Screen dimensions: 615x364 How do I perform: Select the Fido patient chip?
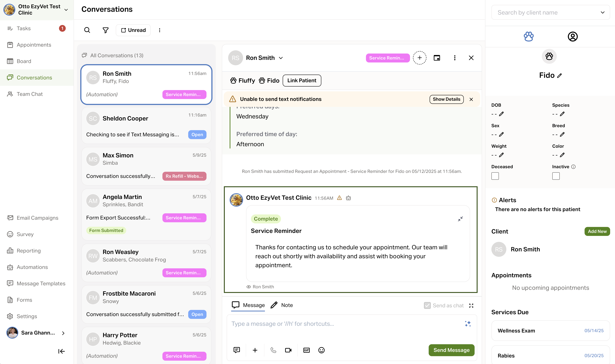(269, 81)
